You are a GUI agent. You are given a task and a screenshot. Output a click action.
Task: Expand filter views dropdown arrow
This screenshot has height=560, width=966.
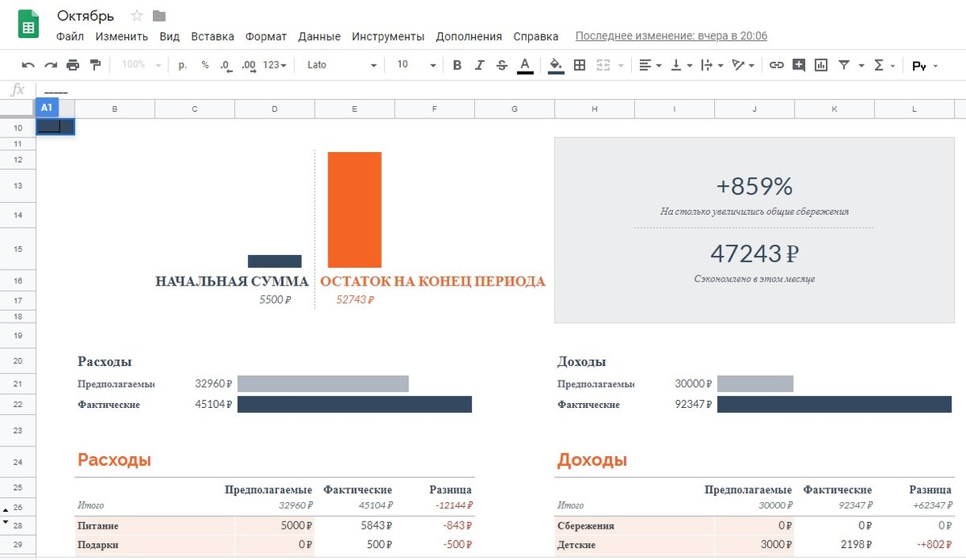pyautogui.click(x=861, y=65)
